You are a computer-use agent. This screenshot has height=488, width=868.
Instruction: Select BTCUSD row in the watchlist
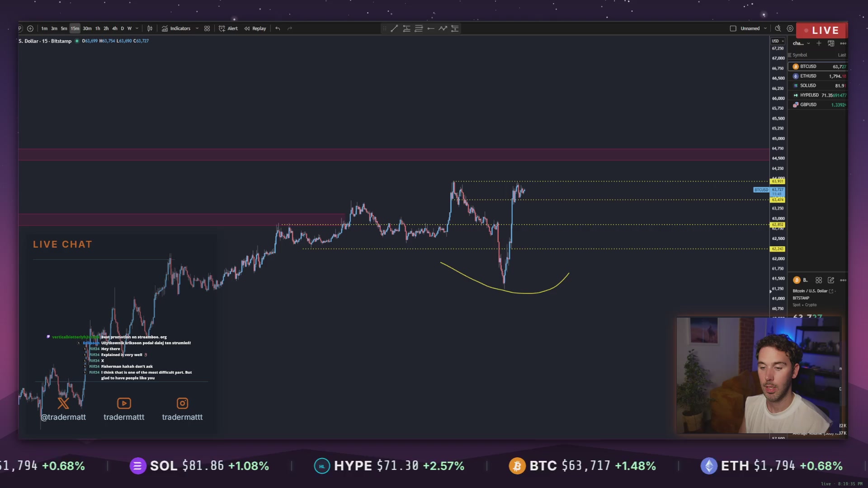819,66
